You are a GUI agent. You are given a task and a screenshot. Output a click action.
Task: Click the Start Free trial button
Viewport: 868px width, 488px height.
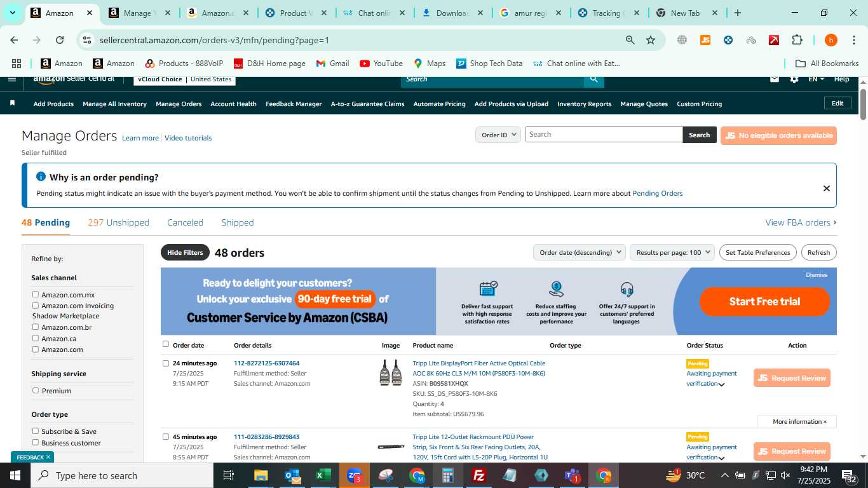click(764, 301)
